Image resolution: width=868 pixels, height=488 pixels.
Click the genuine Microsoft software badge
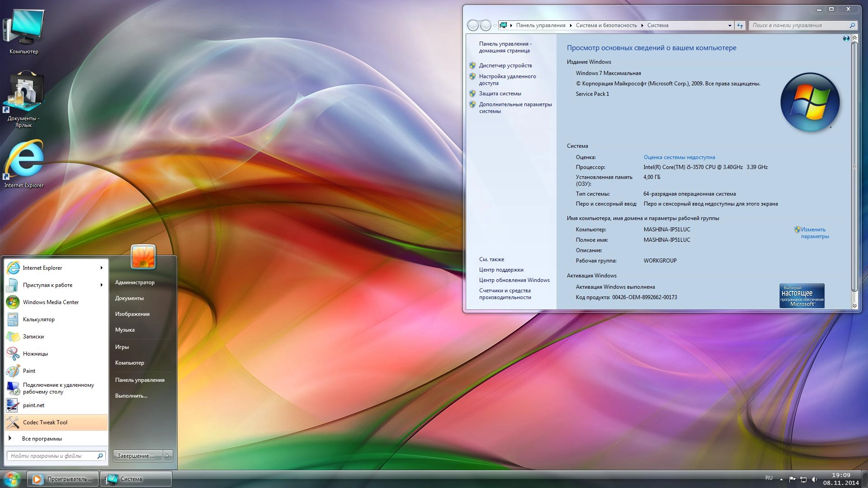802,296
